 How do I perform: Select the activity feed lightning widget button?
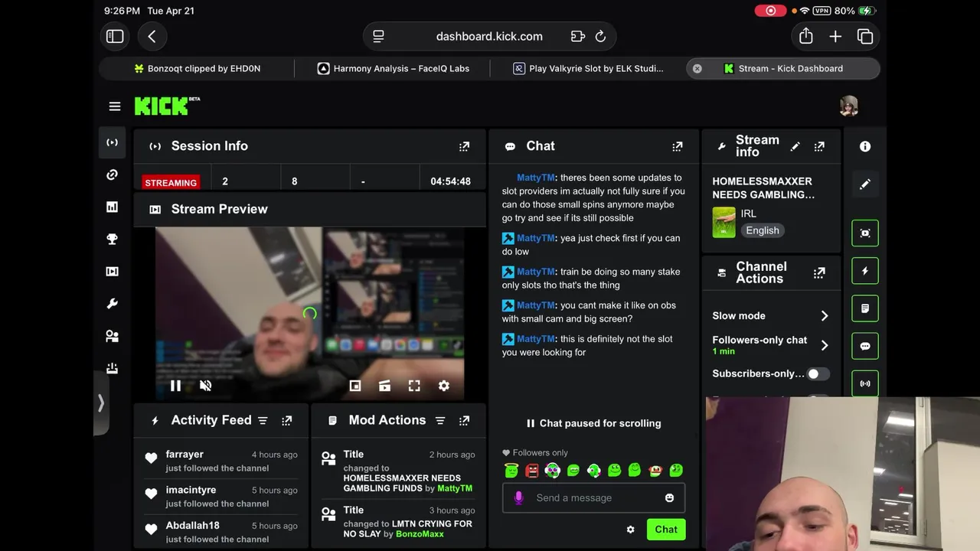(x=865, y=271)
